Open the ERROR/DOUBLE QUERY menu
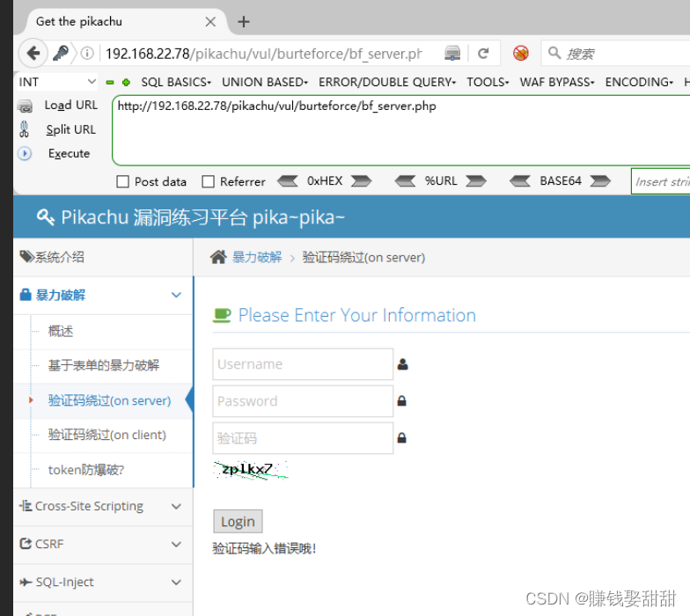Image resolution: width=690 pixels, height=616 pixels. [x=387, y=83]
